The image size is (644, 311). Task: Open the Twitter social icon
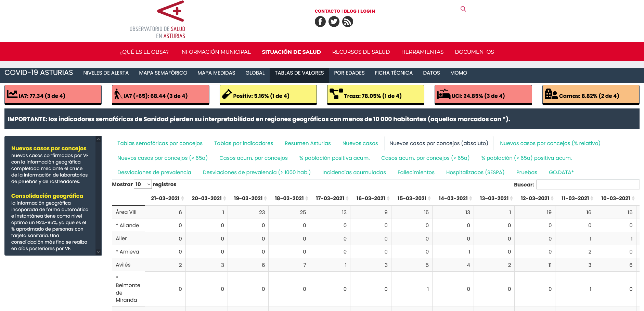[334, 22]
